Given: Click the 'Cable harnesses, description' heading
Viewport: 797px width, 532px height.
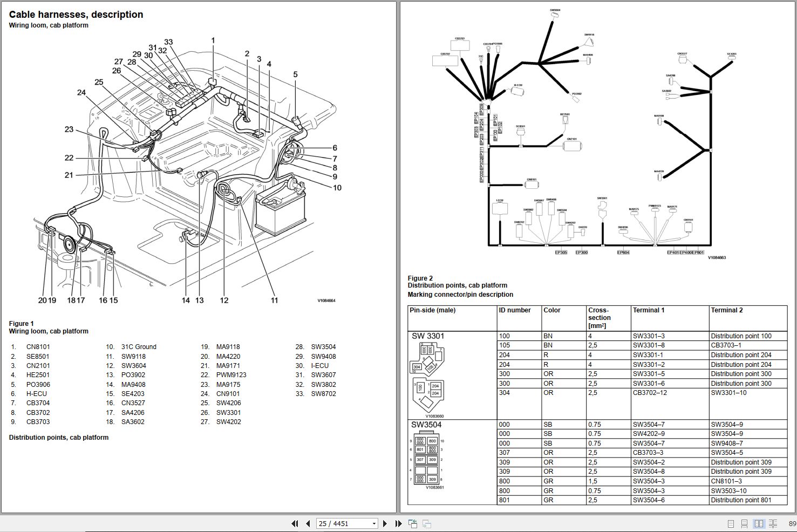Looking at the screenshot, I should point(76,15).
